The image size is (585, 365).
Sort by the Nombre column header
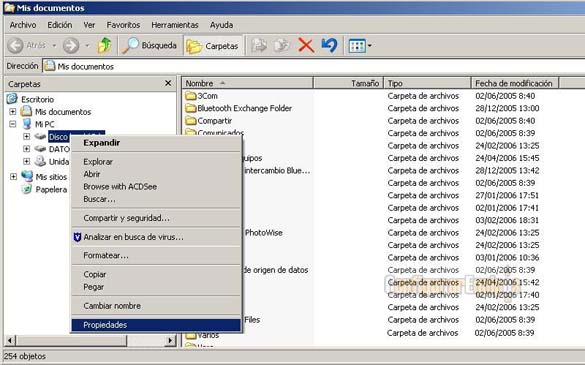[x=247, y=83]
